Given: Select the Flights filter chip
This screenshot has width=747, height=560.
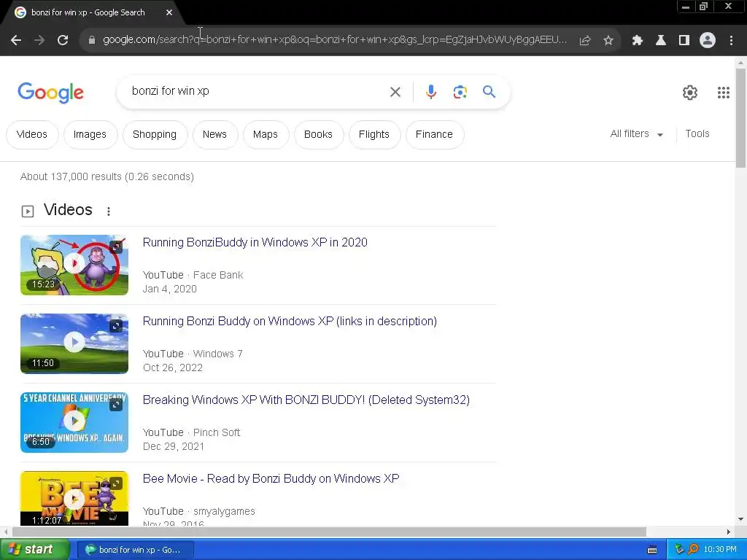Looking at the screenshot, I should click(374, 134).
